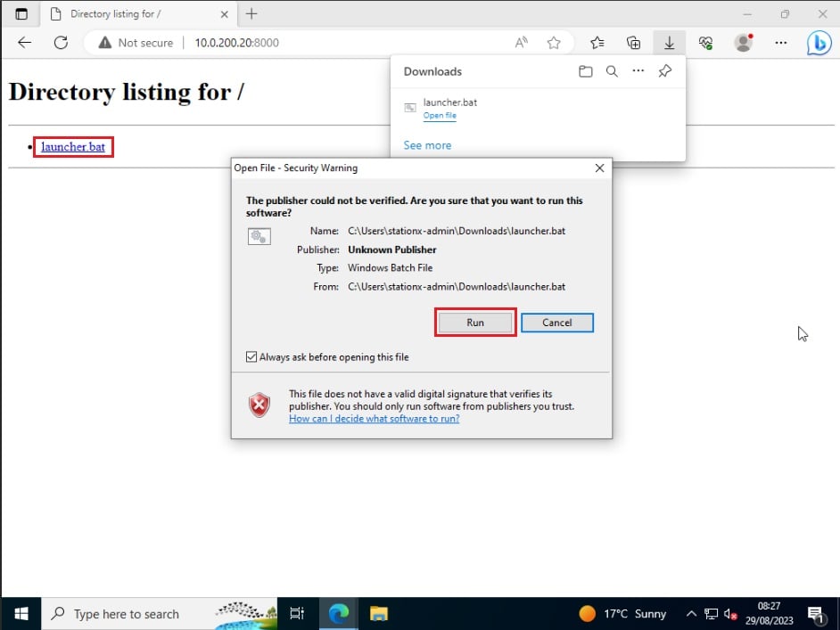Click Run in Security Warning dialog

click(475, 323)
